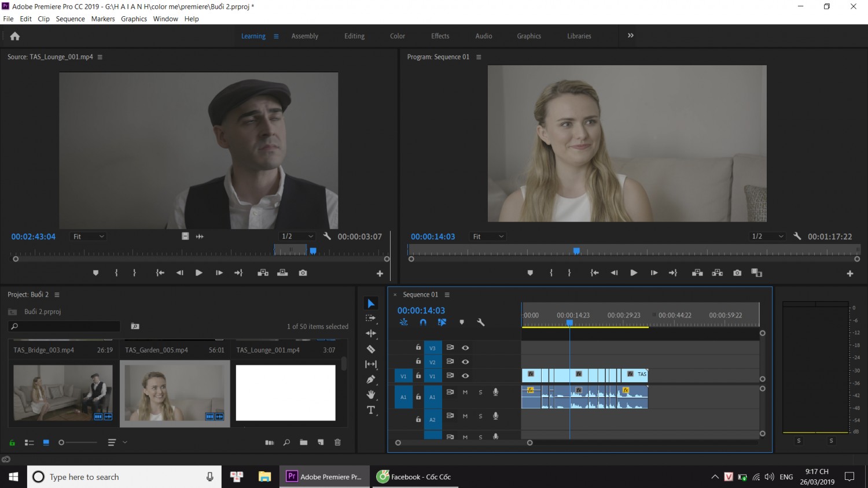Play the Program monitor

634,273
